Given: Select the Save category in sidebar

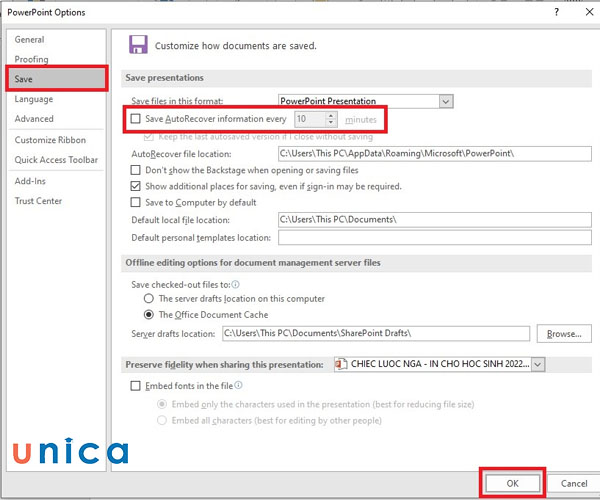Looking at the screenshot, I should point(57,79).
